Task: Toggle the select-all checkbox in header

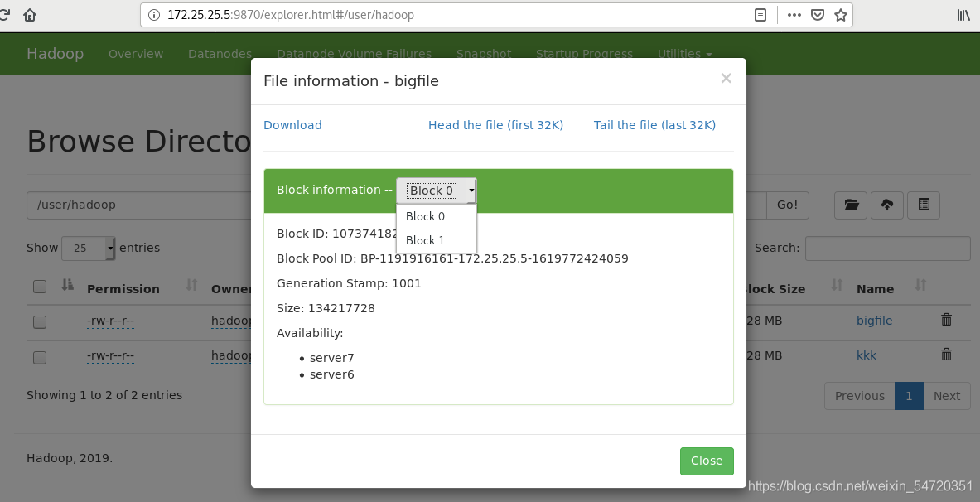Action: click(x=40, y=287)
